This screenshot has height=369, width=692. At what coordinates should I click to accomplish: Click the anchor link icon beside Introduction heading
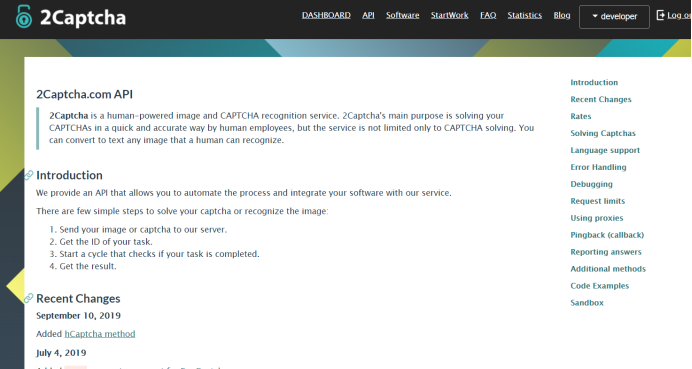pyautogui.click(x=29, y=175)
